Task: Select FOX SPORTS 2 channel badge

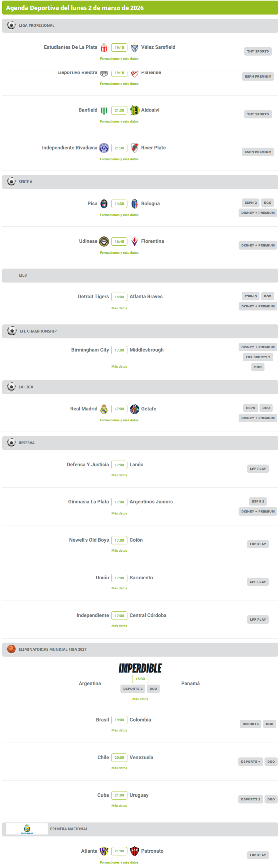Action: pyautogui.click(x=258, y=357)
